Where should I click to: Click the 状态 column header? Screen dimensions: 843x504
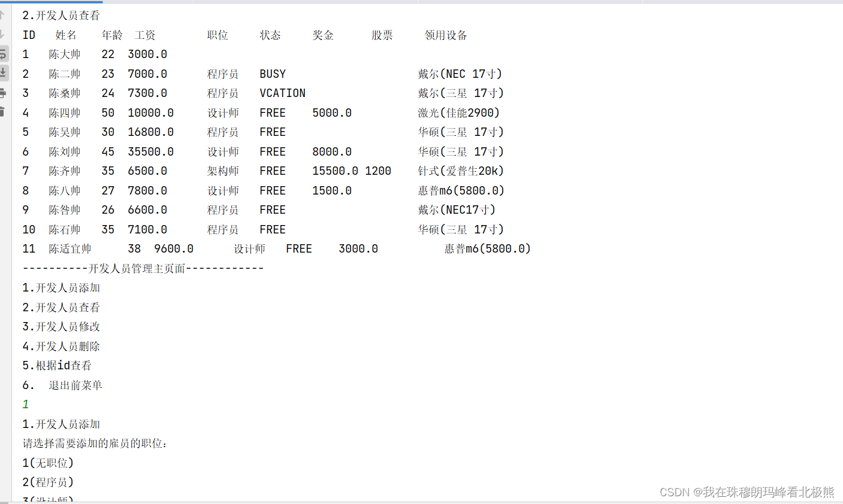(x=270, y=35)
